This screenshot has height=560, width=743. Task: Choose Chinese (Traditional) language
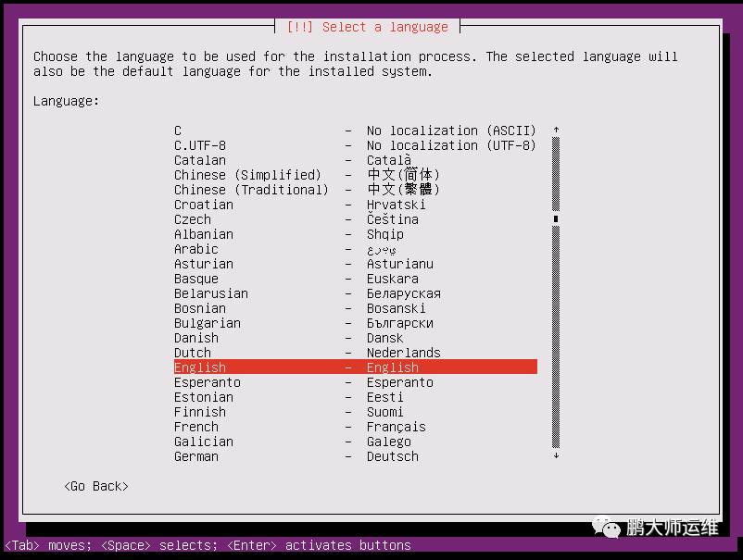pyautogui.click(x=356, y=190)
